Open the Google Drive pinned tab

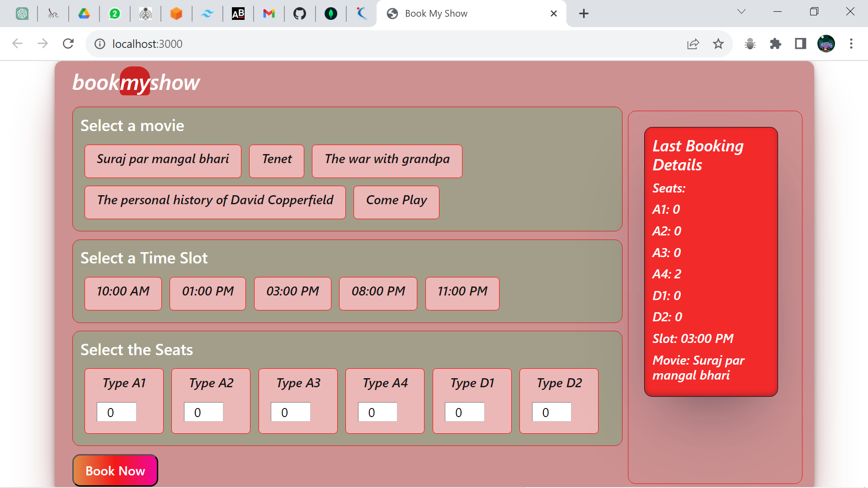pos(84,14)
